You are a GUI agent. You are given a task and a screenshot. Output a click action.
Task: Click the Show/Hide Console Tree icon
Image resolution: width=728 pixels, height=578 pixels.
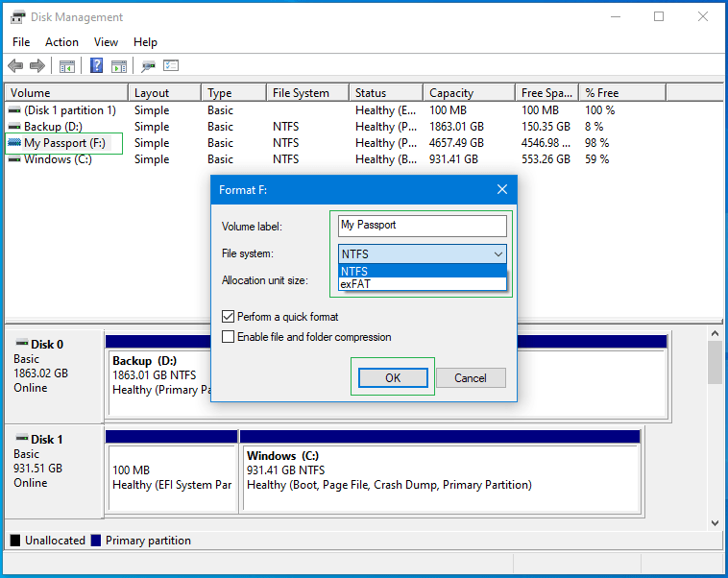click(67, 66)
